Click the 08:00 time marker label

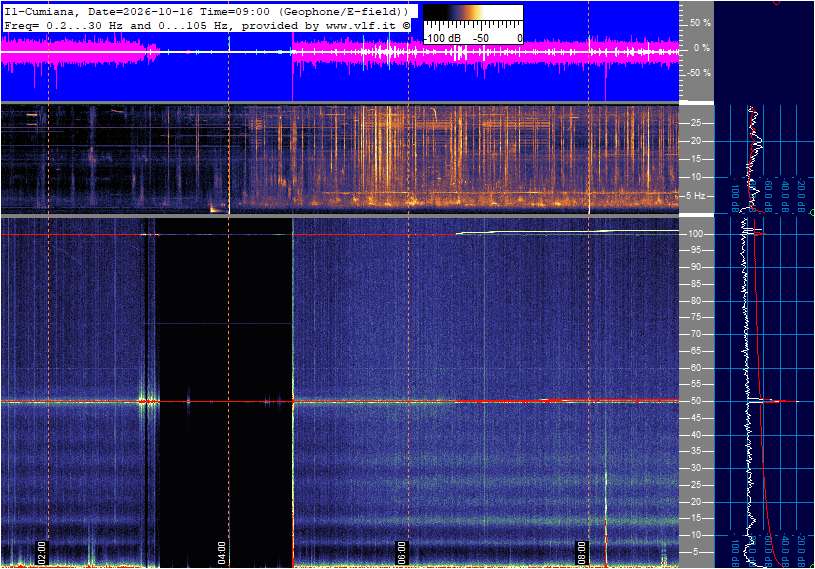click(x=581, y=553)
